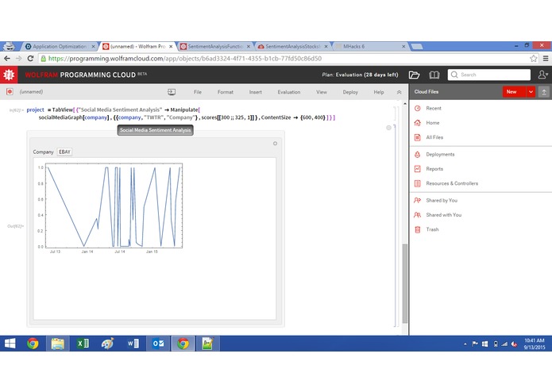Switch to MHacks 6 browser tab
The width and height of the screenshot is (552, 392).
click(x=368, y=46)
